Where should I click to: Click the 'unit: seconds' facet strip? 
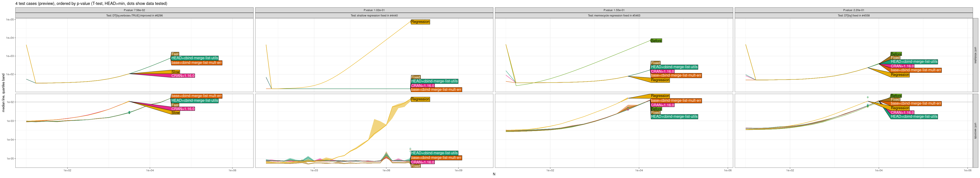point(975,130)
